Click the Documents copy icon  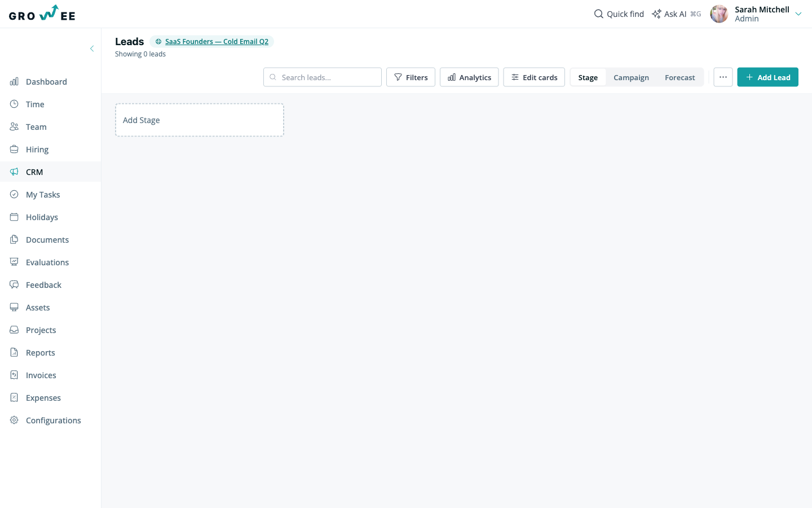tap(14, 240)
